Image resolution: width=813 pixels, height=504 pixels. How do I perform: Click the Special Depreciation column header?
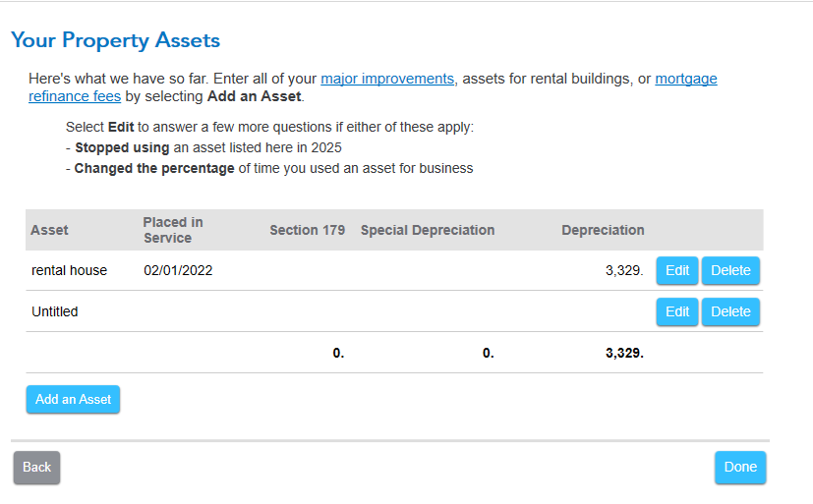[x=428, y=231]
